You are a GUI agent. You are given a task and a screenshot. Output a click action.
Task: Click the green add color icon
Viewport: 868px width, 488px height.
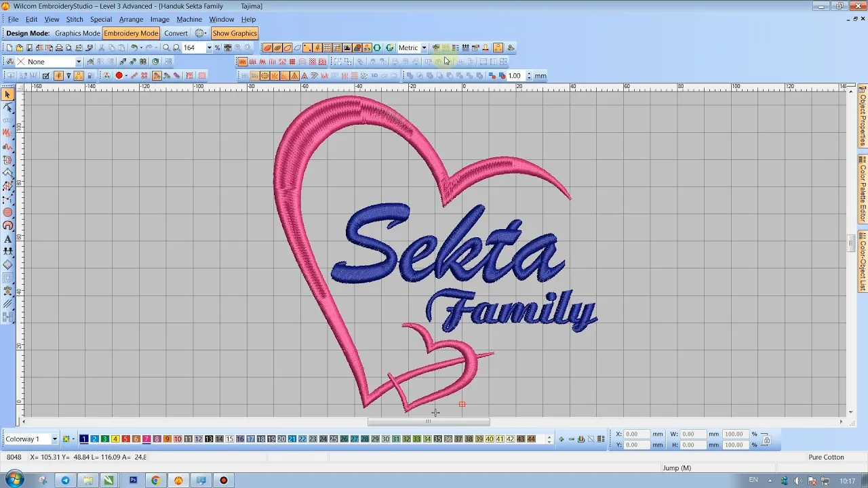[x=560, y=439]
